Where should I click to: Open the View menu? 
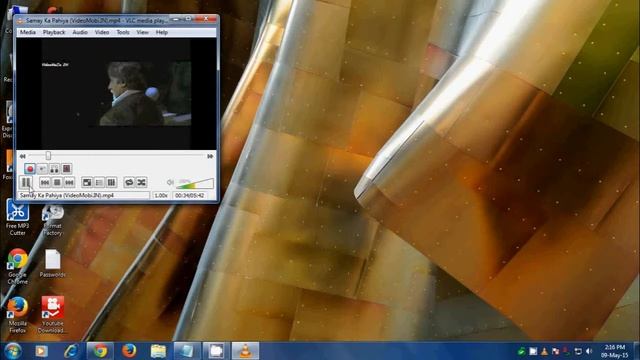click(x=142, y=32)
